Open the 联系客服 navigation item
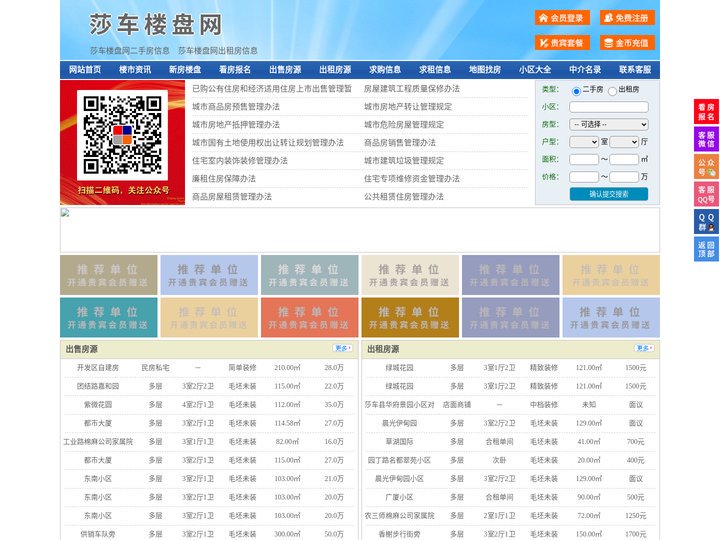720x540 pixels. click(x=635, y=70)
